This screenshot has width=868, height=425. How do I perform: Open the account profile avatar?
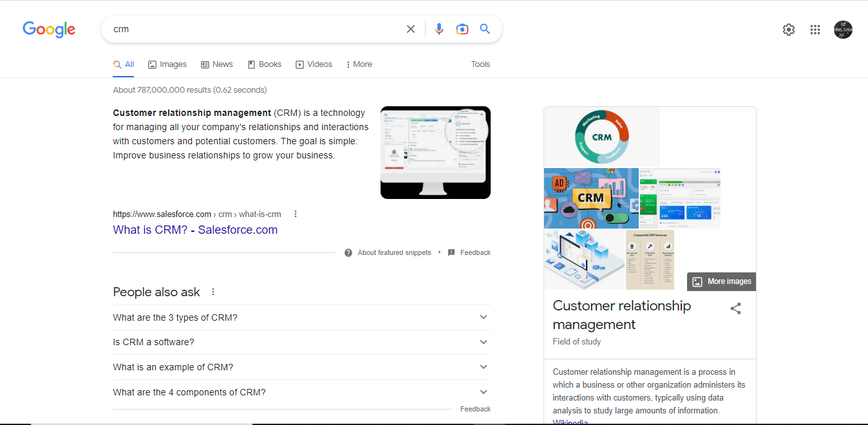tap(843, 30)
